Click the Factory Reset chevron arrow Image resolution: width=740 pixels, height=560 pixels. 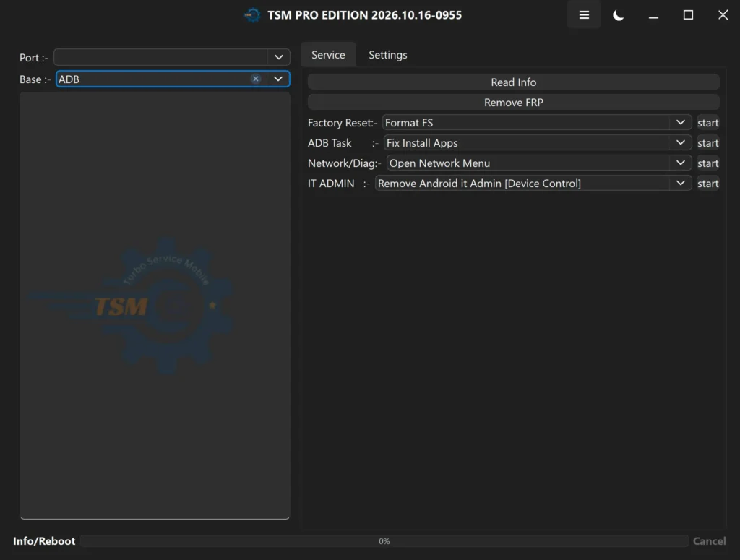[681, 123]
